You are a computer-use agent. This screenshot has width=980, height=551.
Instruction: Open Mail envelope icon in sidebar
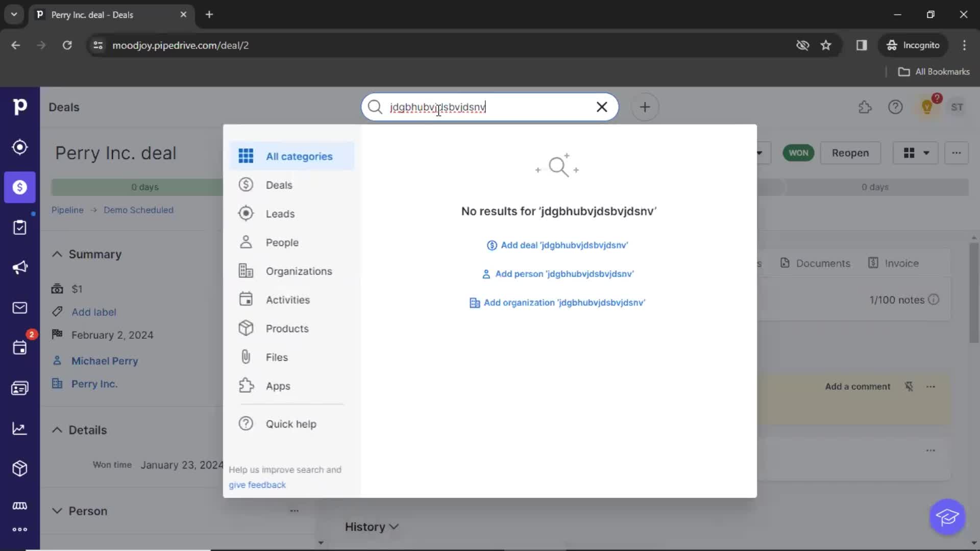19,308
